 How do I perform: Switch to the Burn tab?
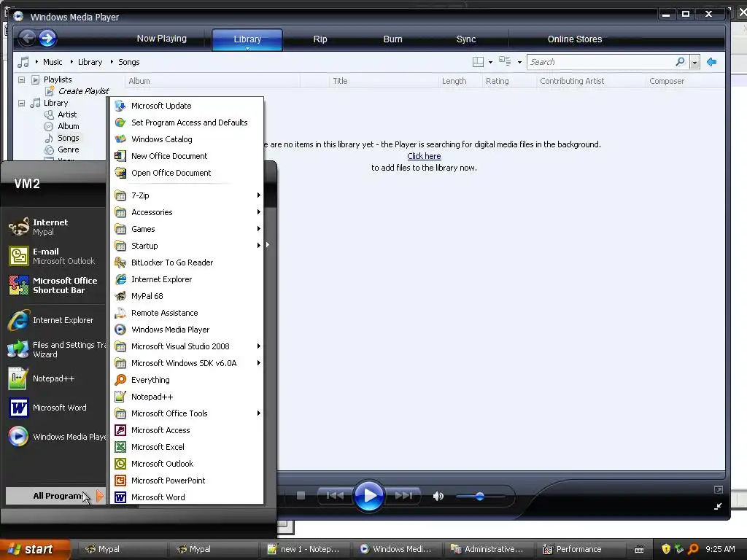(392, 39)
